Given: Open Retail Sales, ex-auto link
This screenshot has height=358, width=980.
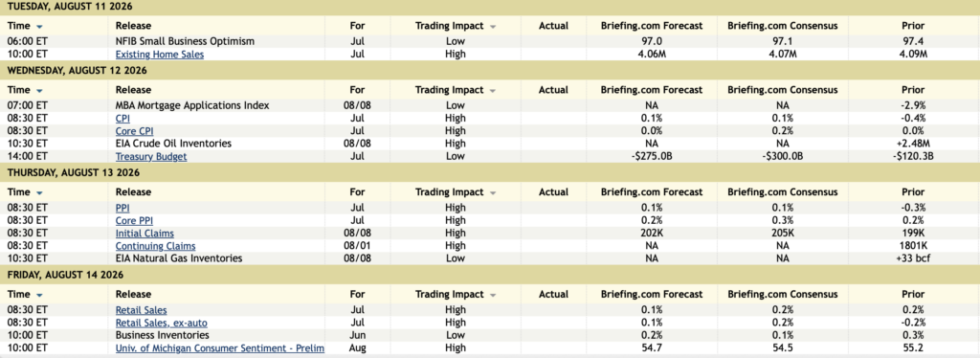Looking at the screenshot, I should coord(161,323).
